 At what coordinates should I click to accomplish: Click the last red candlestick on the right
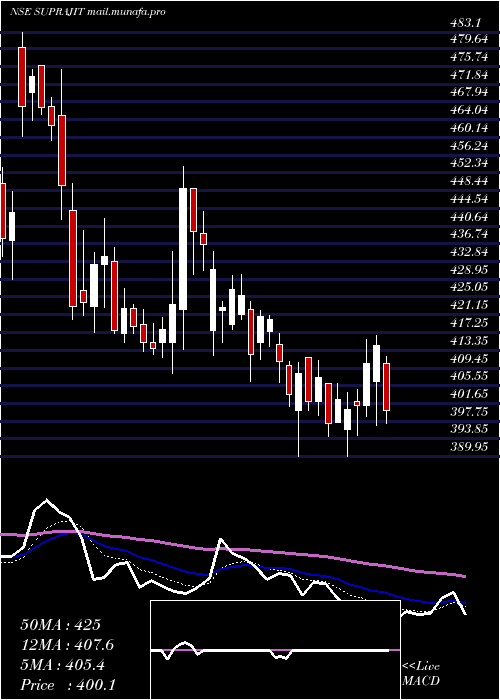[x=387, y=387]
